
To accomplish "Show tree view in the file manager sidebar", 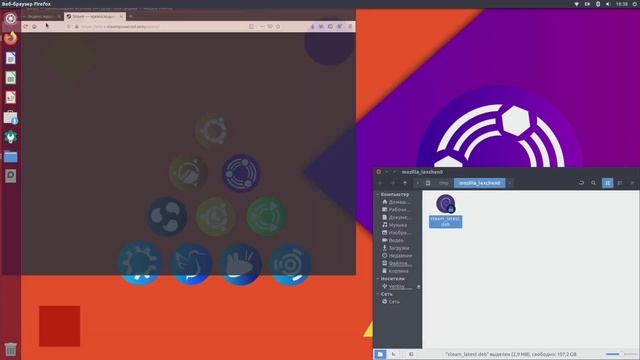I will pyautogui.click(x=393, y=354).
